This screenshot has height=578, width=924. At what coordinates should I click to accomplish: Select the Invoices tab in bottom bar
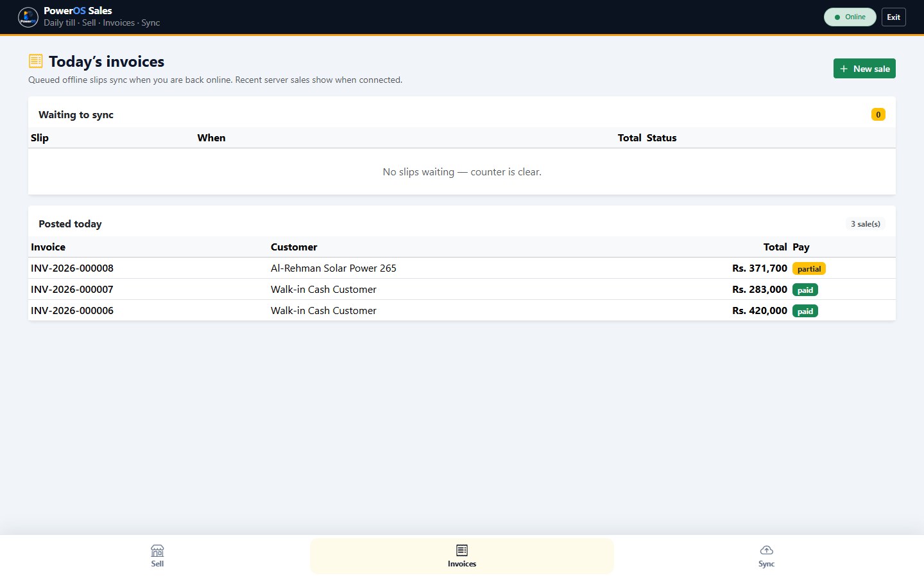(462, 556)
